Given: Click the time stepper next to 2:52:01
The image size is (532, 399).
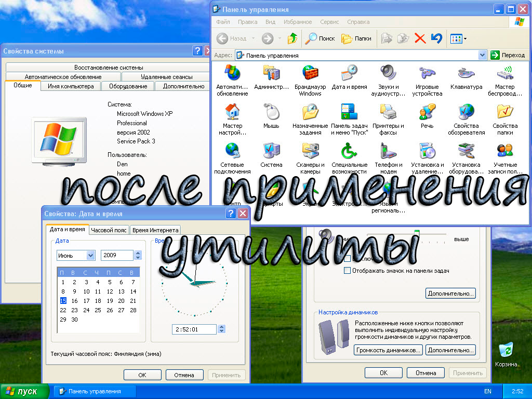Looking at the screenshot, I should (x=221, y=329).
